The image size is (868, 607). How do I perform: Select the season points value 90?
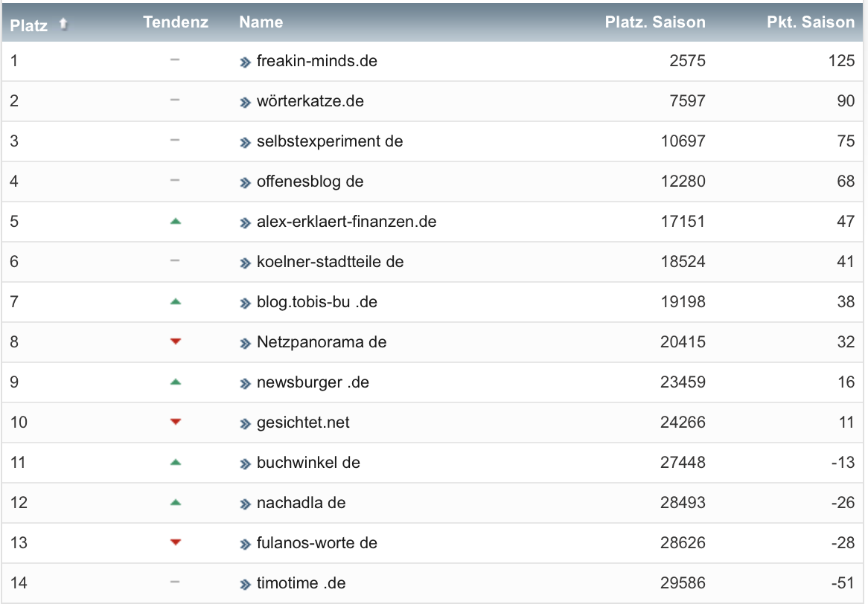(846, 101)
